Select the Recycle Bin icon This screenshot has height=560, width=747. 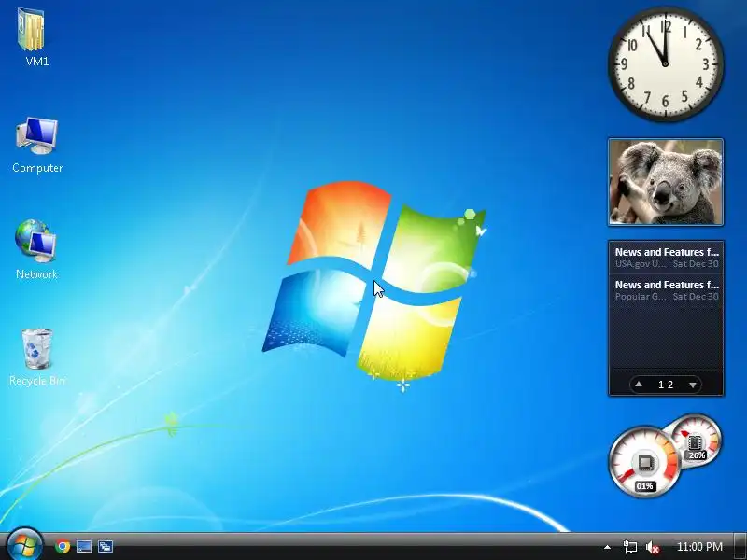[x=37, y=348]
